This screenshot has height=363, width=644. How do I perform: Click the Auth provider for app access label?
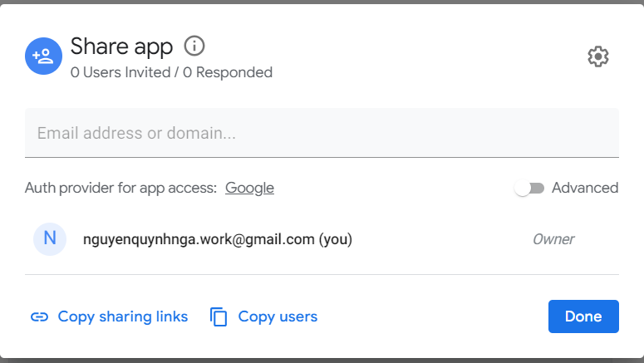pos(121,188)
